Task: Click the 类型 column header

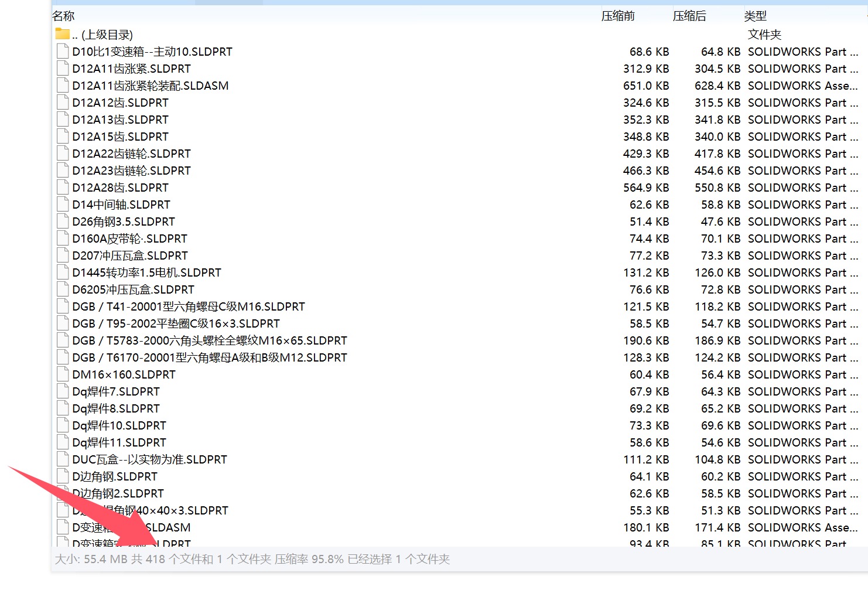Action: click(756, 16)
